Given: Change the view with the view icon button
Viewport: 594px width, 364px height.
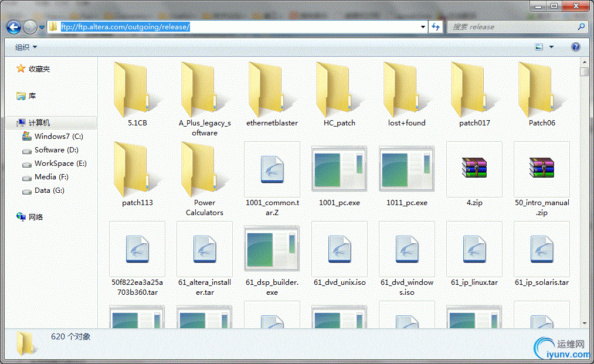Looking at the screenshot, I should click(x=539, y=47).
